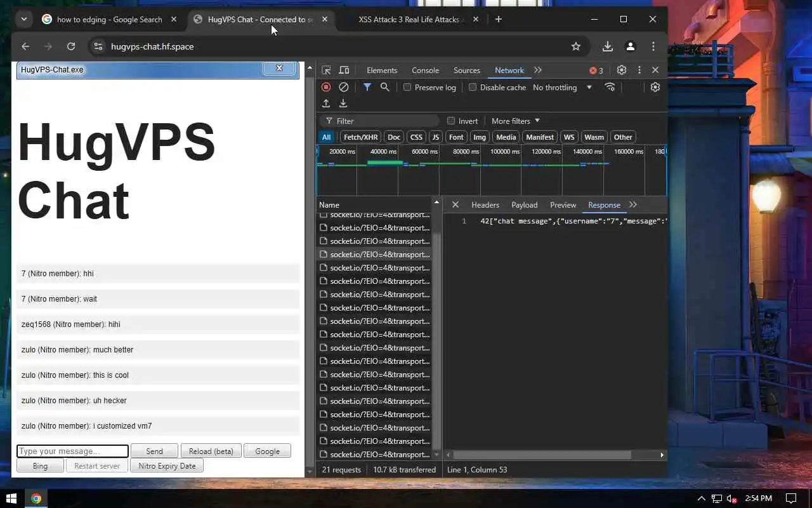Switch to the Google Search browser tab
The width and height of the screenshot is (812, 508).
(x=109, y=19)
